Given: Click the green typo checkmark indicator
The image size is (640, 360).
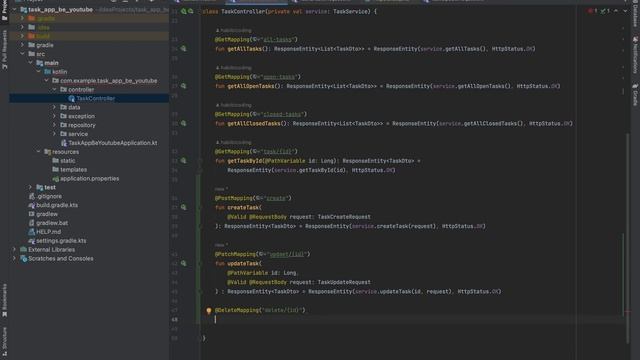Looking at the screenshot, I should tap(603, 11).
